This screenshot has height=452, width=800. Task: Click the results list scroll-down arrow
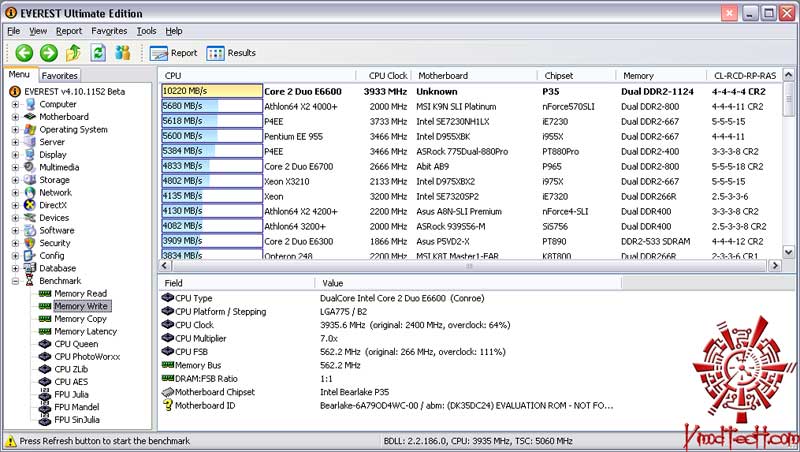coord(789,252)
